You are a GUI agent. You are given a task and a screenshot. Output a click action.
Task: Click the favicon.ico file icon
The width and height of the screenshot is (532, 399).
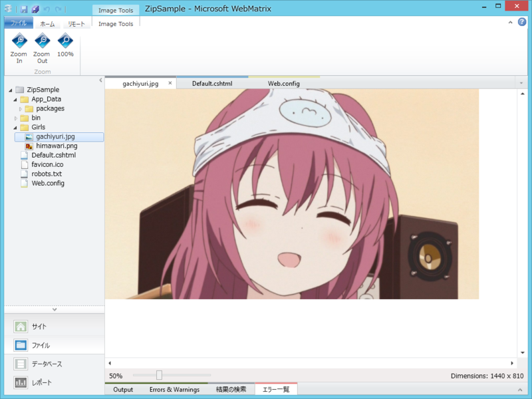(24, 164)
